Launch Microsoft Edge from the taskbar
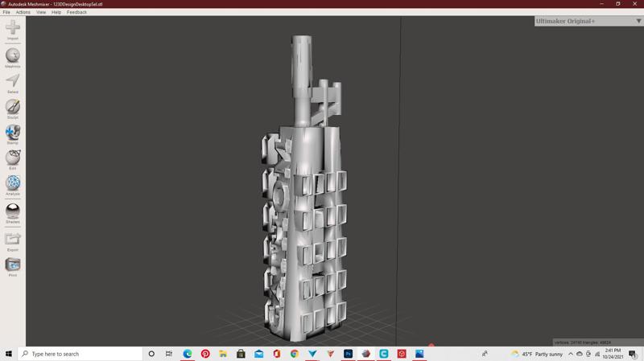Image resolution: width=644 pixels, height=361 pixels. tap(188, 354)
